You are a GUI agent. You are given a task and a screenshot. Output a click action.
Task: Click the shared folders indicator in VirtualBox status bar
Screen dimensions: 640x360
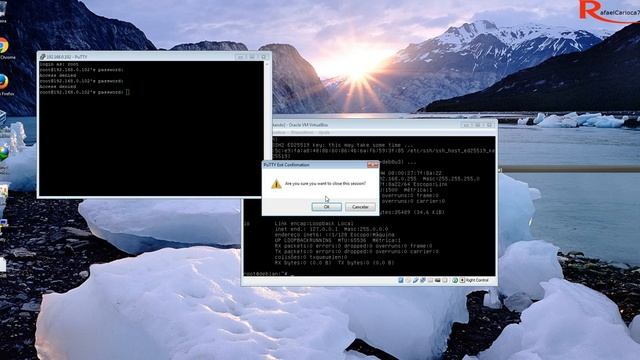[x=430, y=280]
